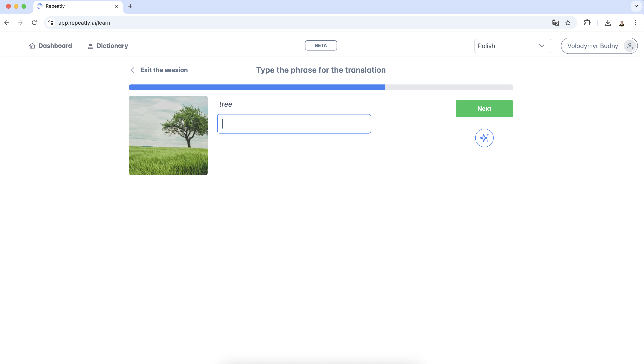Image resolution: width=644 pixels, height=364 pixels.
Task: Open the Dashboard home icon
Action: click(x=32, y=46)
